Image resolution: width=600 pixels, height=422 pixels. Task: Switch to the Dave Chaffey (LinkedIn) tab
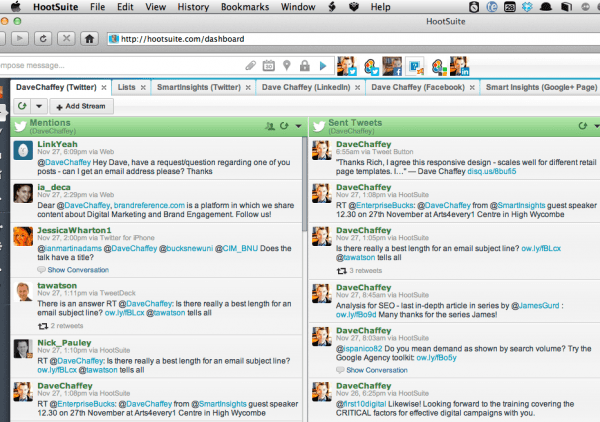click(306, 87)
